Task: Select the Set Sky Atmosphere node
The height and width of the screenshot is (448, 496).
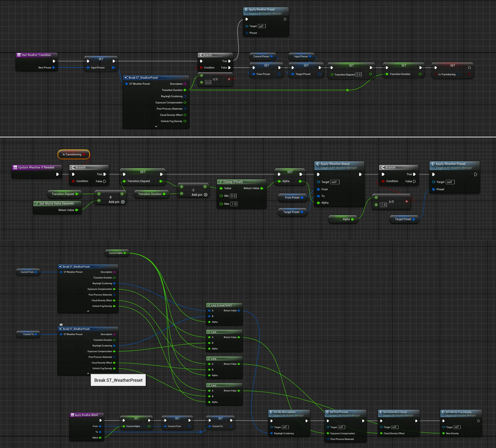Action: click(x=289, y=423)
